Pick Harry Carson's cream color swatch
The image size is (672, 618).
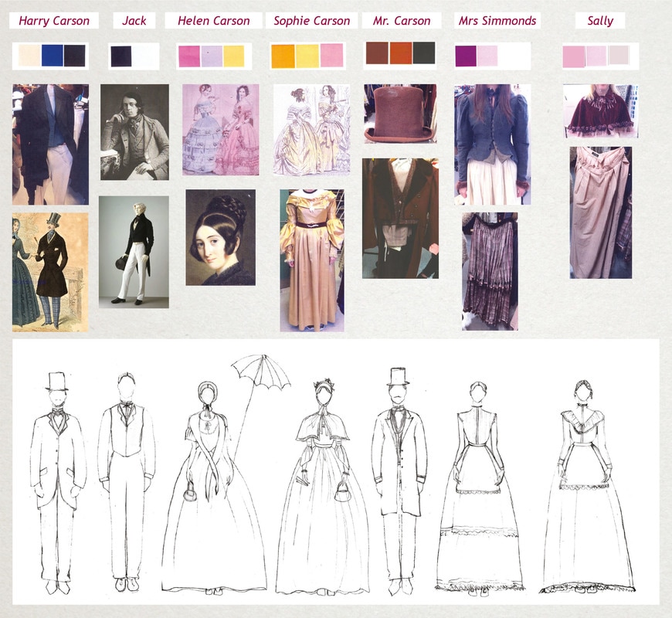coord(29,56)
